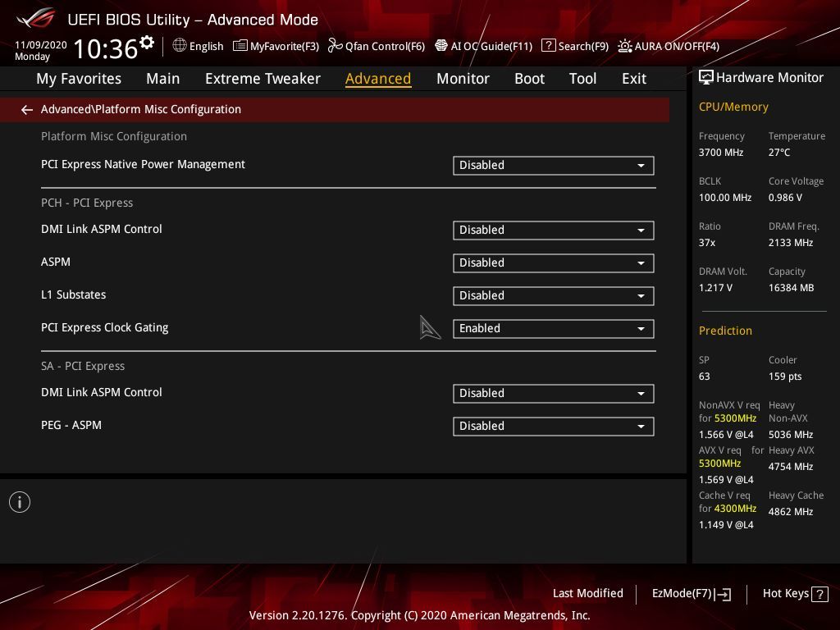840x630 pixels.
Task: Click the 10:36 clock display
Action: click(x=106, y=49)
